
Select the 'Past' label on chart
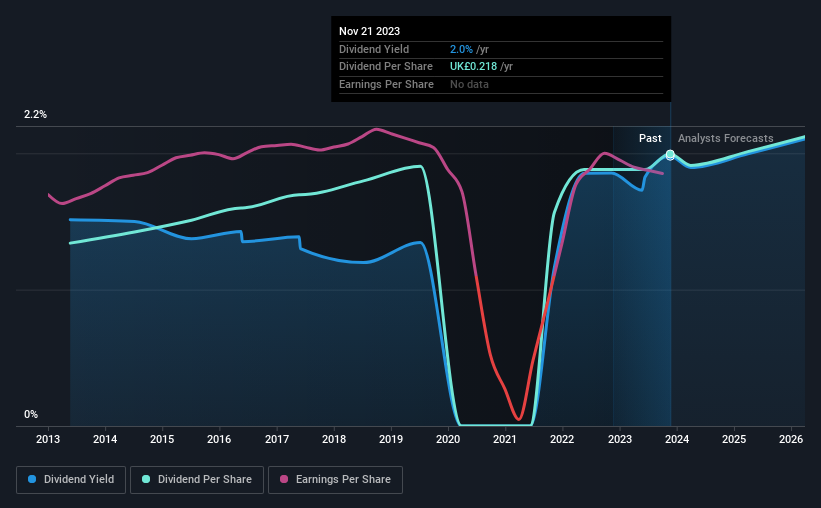[650, 138]
